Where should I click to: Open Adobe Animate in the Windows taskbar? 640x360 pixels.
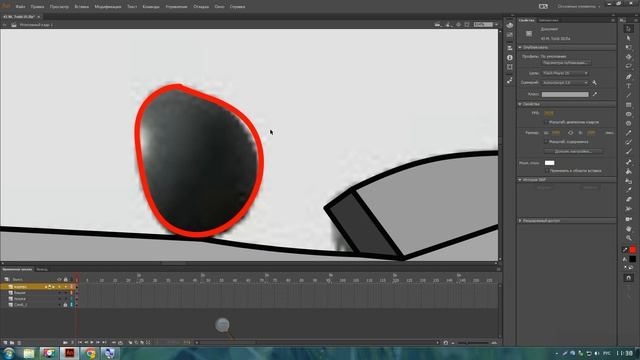(69, 353)
